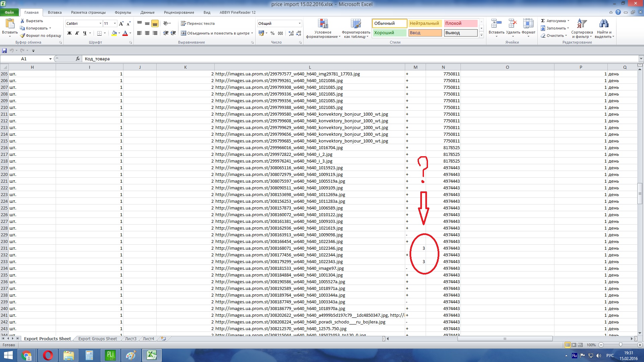Apply the Нейтральный cell style

(x=425, y=23)
